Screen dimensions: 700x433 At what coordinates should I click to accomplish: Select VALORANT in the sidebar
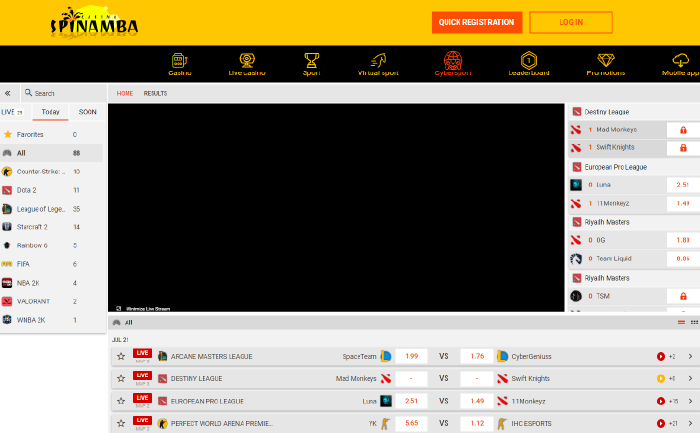pyautogui.click(x=51, y=301)
